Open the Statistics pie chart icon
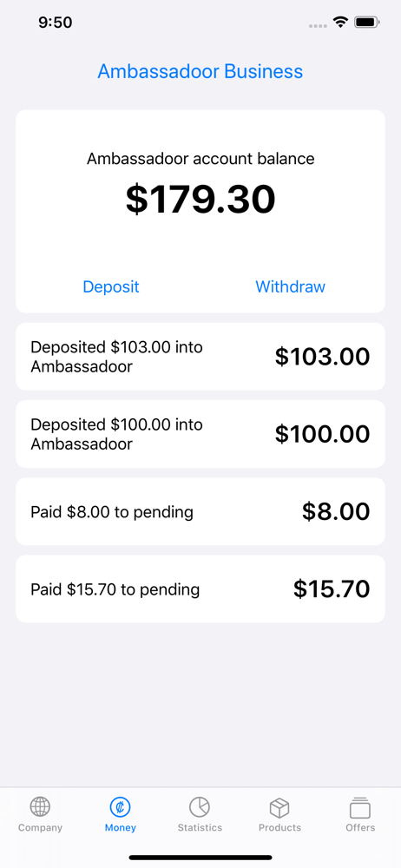The image size is (401, 868). tap(200, 807)
